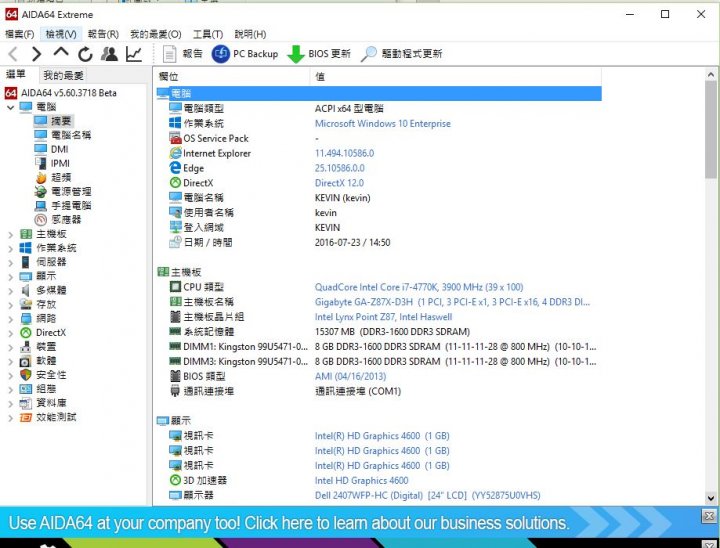
Task: Open the 檔案(F) menu
Action: [x=19, y=34]
